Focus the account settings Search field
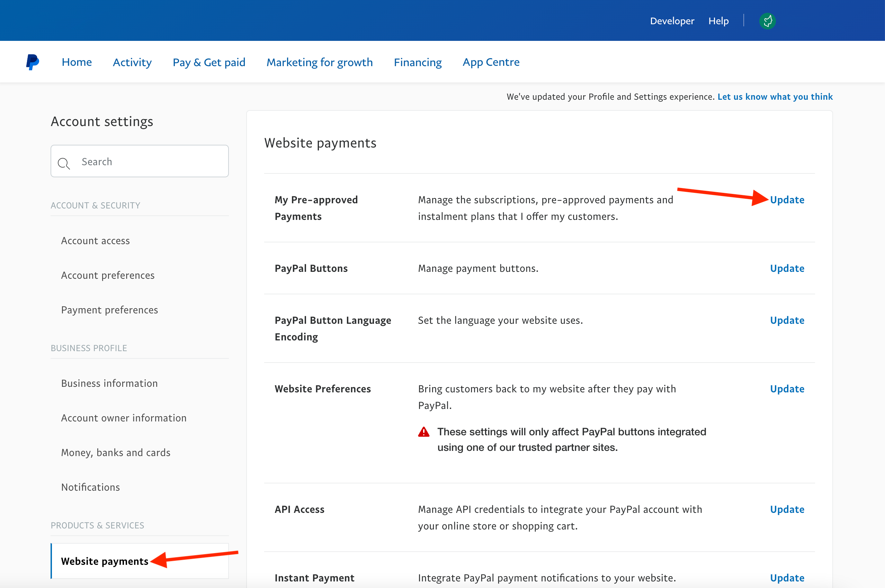The height and width of the screenshot is (588, 885). 140,161
